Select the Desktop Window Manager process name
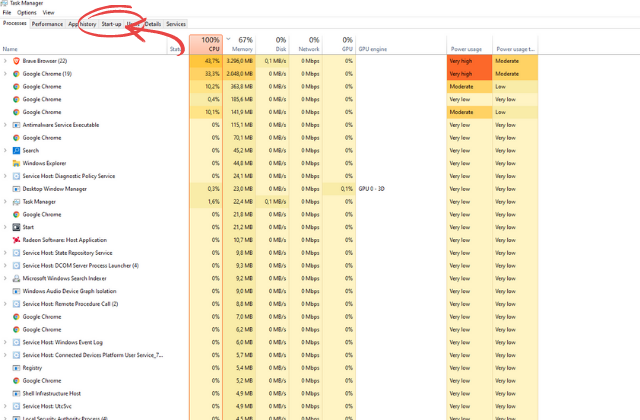Image resolution: width=640 pixels, height=420 pixels. [x=55, y=189]
